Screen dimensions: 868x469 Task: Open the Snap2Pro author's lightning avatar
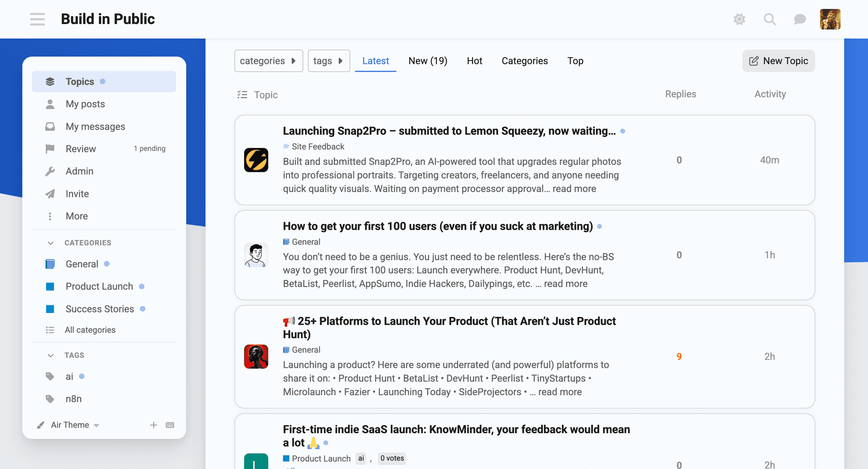point(256,160)
